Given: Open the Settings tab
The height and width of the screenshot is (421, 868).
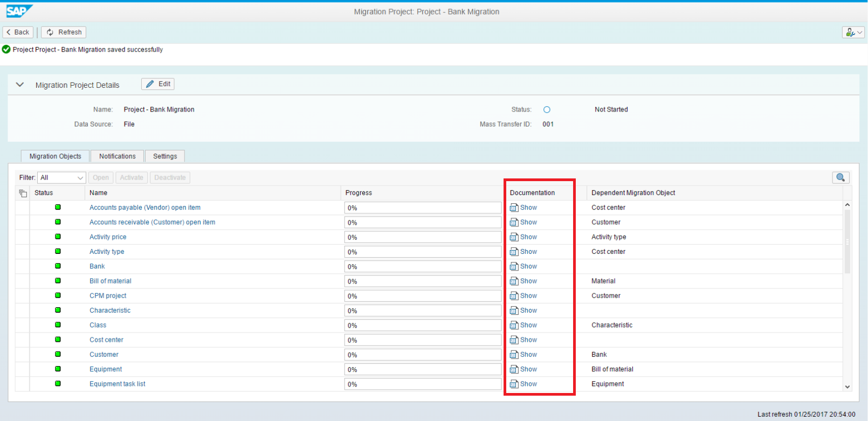Looking at the screenshot, I should [165, 156].
